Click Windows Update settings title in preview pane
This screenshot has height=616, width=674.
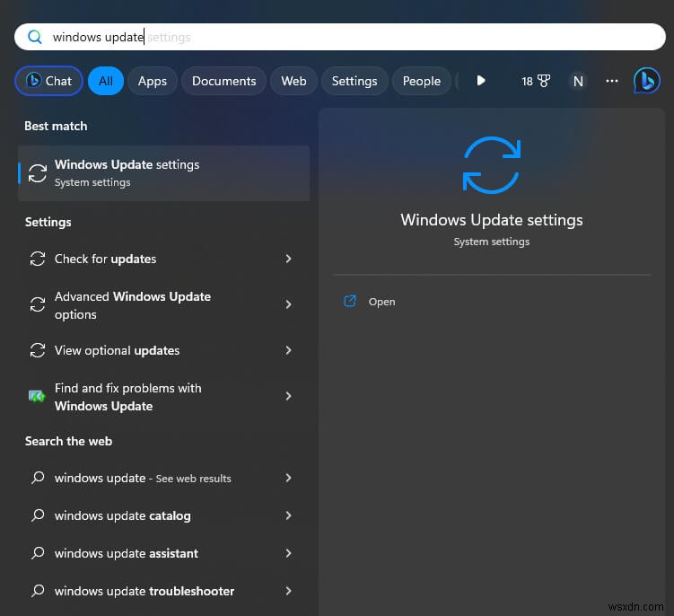point(492,220)
